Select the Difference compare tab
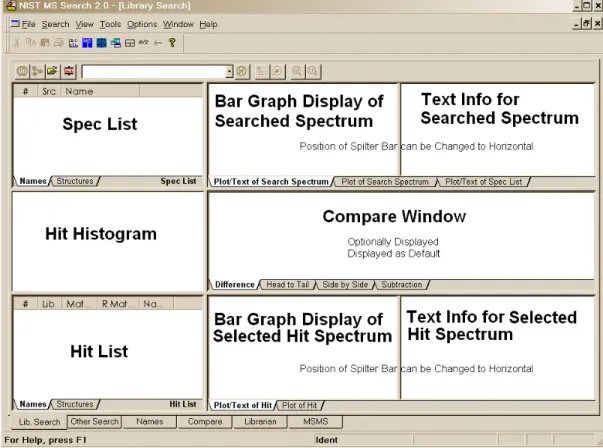Screen dimensions: 603x448 [235, 285]
